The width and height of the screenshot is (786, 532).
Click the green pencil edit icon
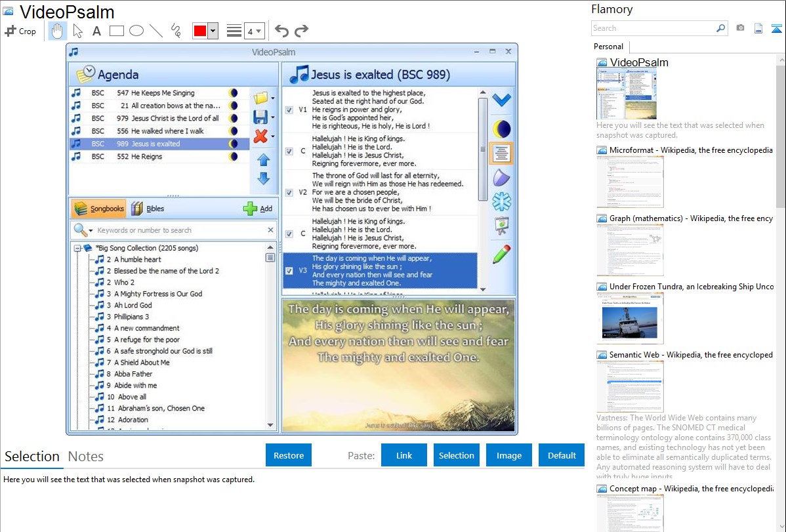501,254
